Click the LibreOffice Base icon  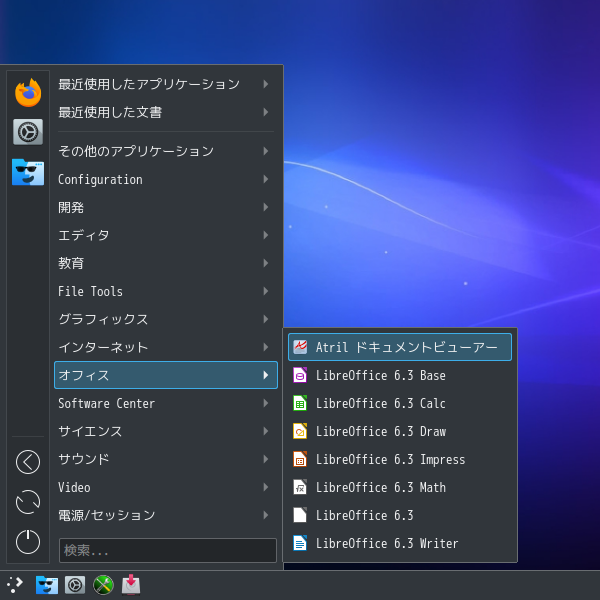pyautogui.click(x=300, y=375)
